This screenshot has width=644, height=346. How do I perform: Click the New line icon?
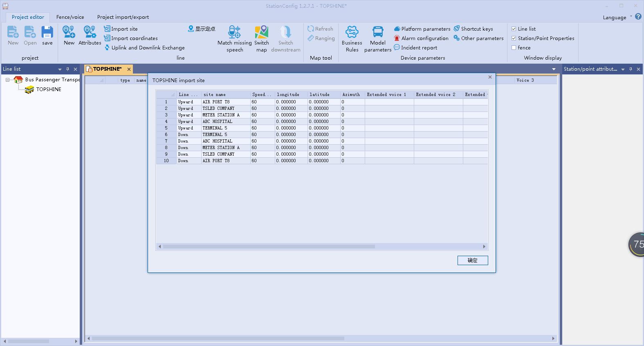69,32
